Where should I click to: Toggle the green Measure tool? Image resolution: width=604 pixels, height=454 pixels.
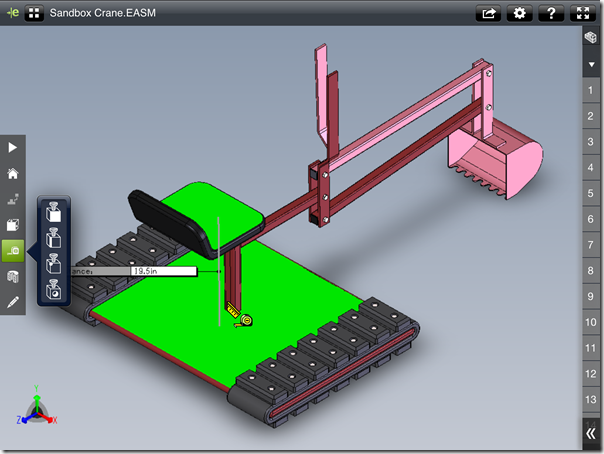[13, 251]
